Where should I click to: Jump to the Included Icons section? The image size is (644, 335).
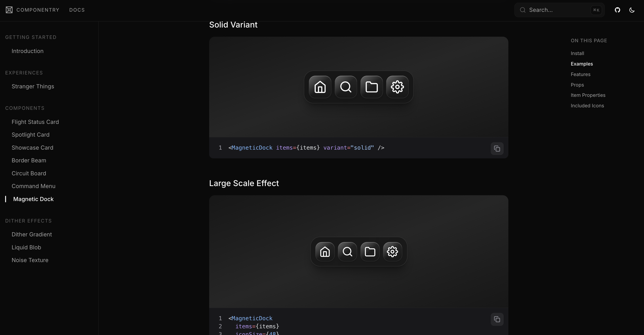[x=587, y=106]
